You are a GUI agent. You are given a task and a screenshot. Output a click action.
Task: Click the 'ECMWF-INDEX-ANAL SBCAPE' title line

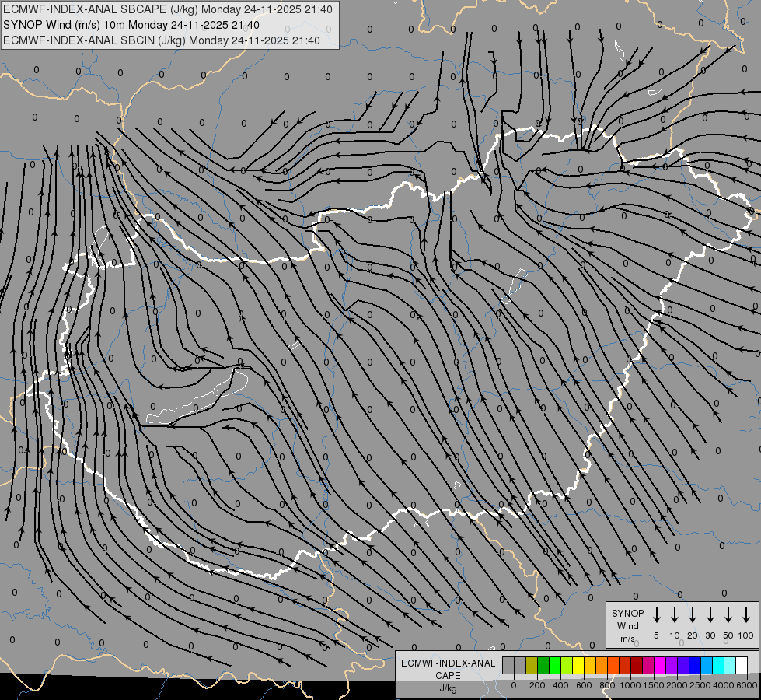[168, 9]
